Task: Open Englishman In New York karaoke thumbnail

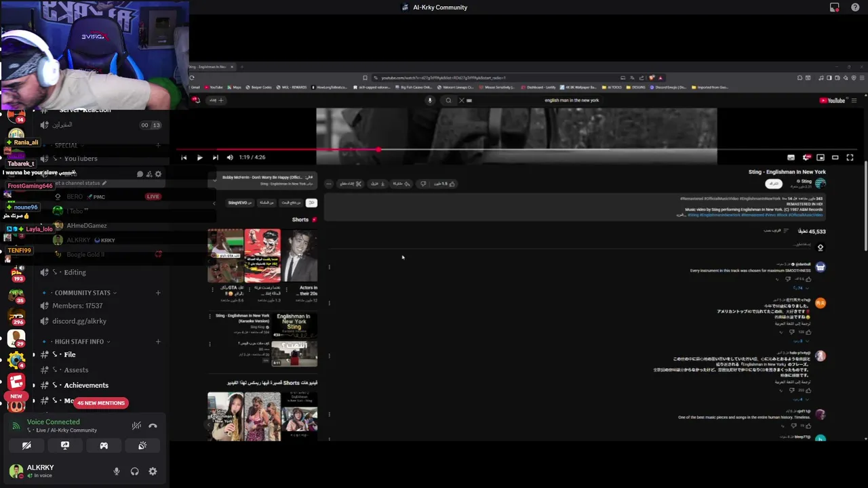Action: (294, 325)
